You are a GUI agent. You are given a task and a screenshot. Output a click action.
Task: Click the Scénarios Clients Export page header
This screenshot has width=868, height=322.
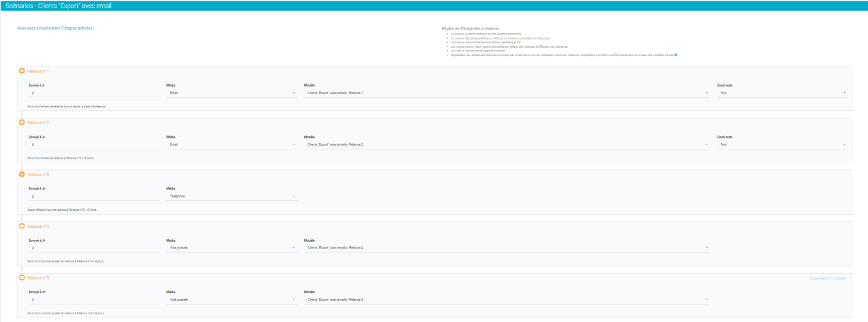coord(58,6)
